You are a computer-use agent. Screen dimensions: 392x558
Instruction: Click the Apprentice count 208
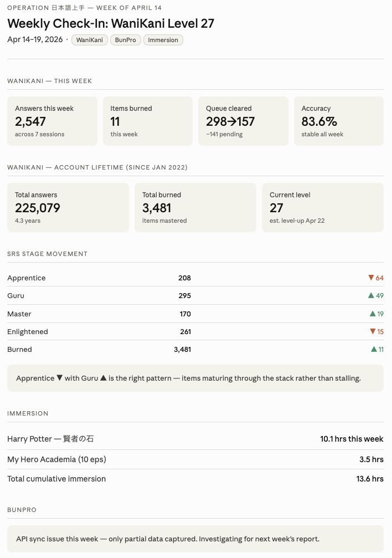pyautogui.click(x=184, y=278)
